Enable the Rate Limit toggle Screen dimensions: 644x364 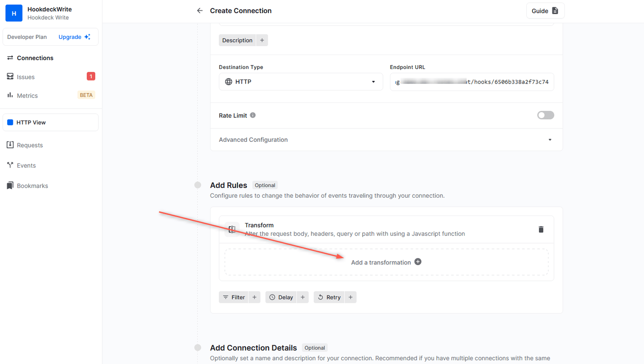coord(546,115)
